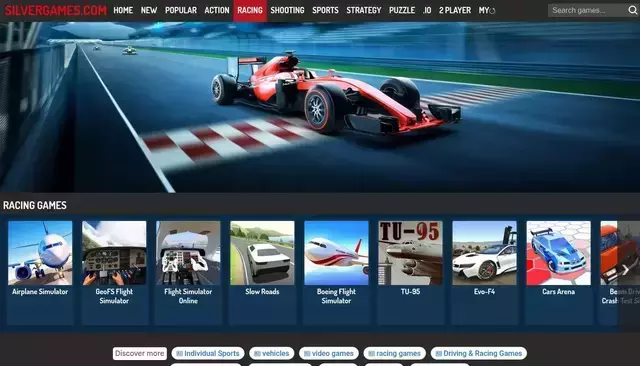The image size is (640, 366).
Task: Open Boeing Flight Simulator thumbnail
Action: pyautogui.click(x=336, y=253)
